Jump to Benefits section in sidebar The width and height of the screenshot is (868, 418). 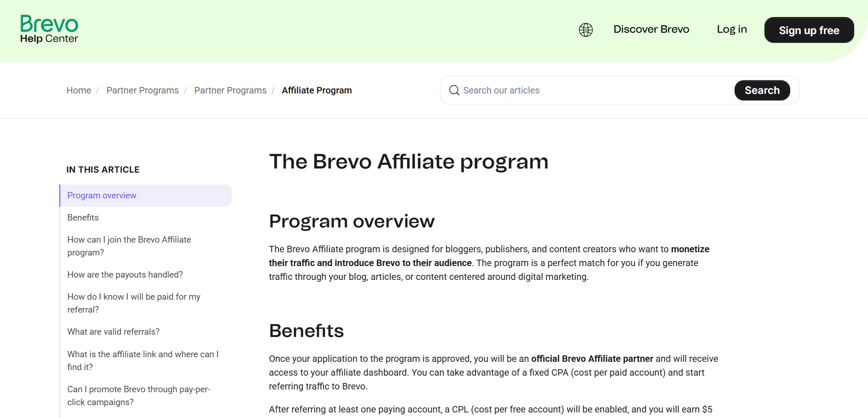[x=83, y=218]
